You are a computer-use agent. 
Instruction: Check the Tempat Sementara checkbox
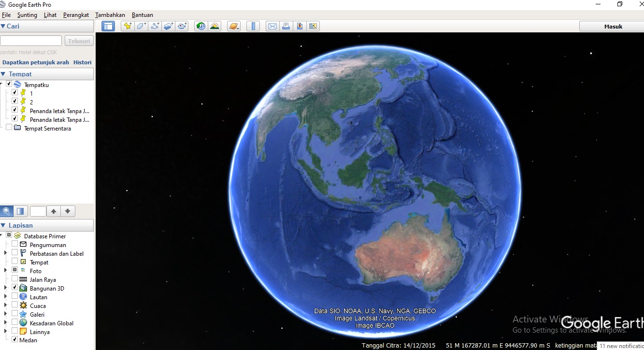pos(9,128)
